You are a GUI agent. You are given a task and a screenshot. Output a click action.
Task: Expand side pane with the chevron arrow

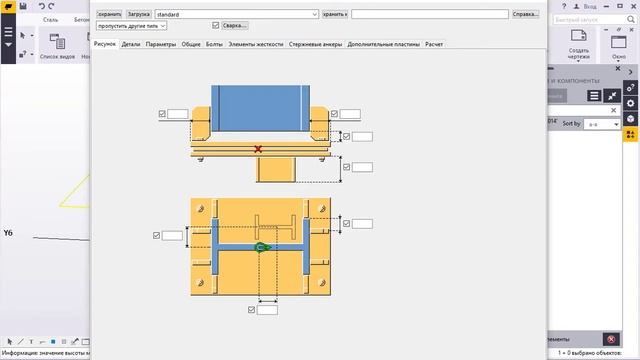click(631, 72)
